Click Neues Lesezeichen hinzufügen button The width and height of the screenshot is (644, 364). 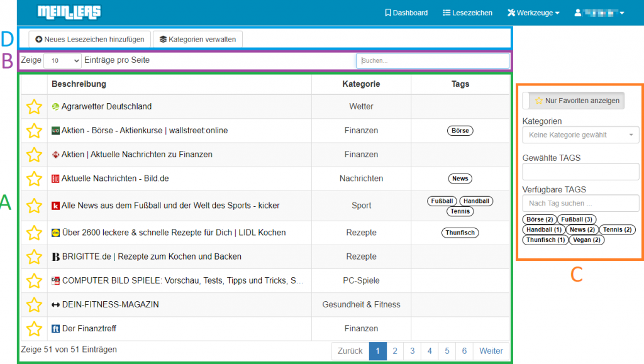(x=89, y=39)
